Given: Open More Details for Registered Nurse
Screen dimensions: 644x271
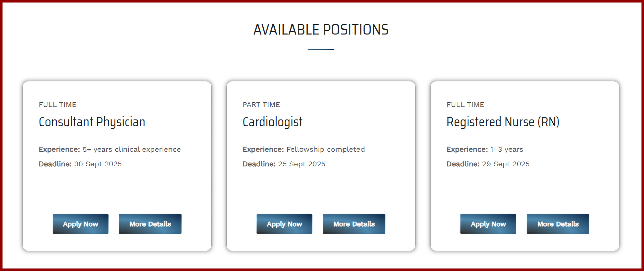Looking at the screenshot, I should coord(558,224).
